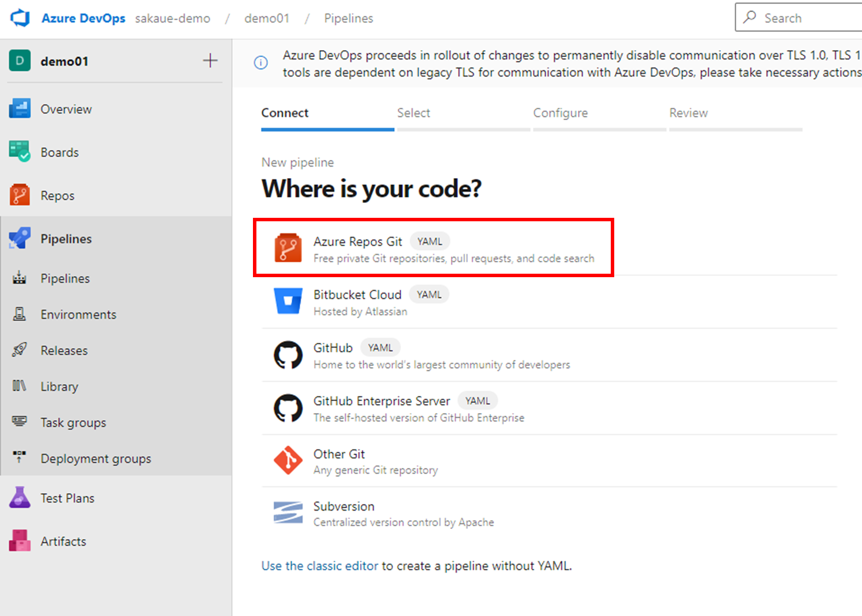Click the 'New pipeline' label text

click(x=297, y=162)
